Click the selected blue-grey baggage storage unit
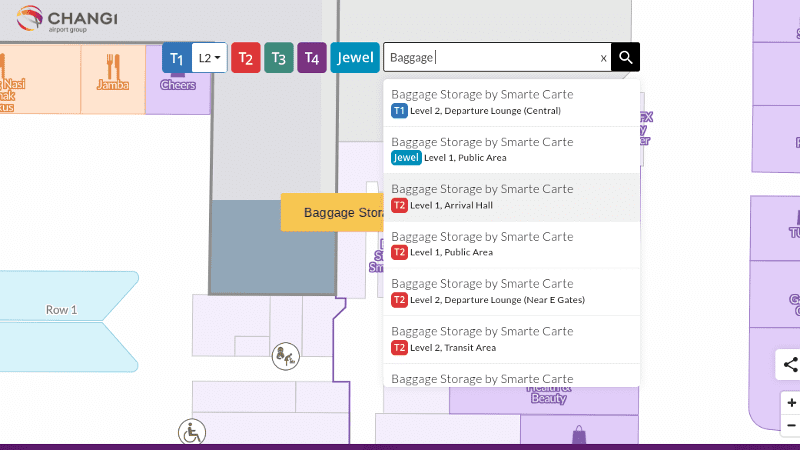The height and width of the screenshot is (450, 800). pyautogui.click(x=273, y=247)
